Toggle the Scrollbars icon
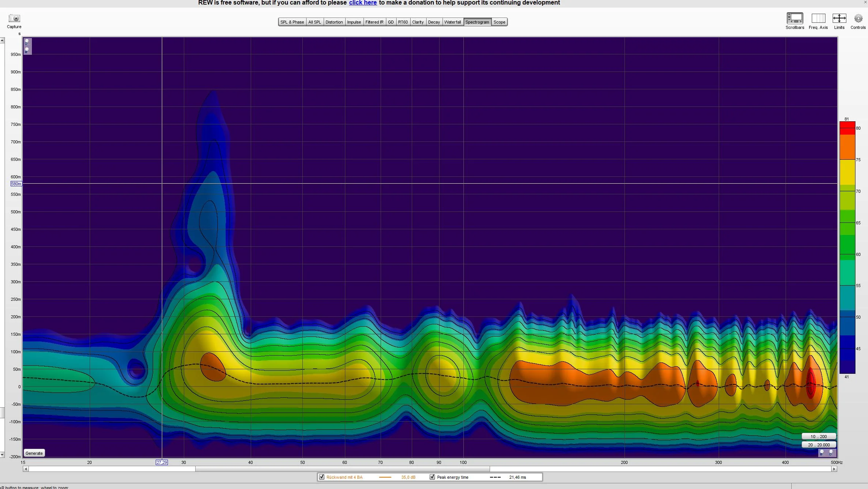Screen dimensions: 868x489 pyautogui.click(x=795, y=18)
